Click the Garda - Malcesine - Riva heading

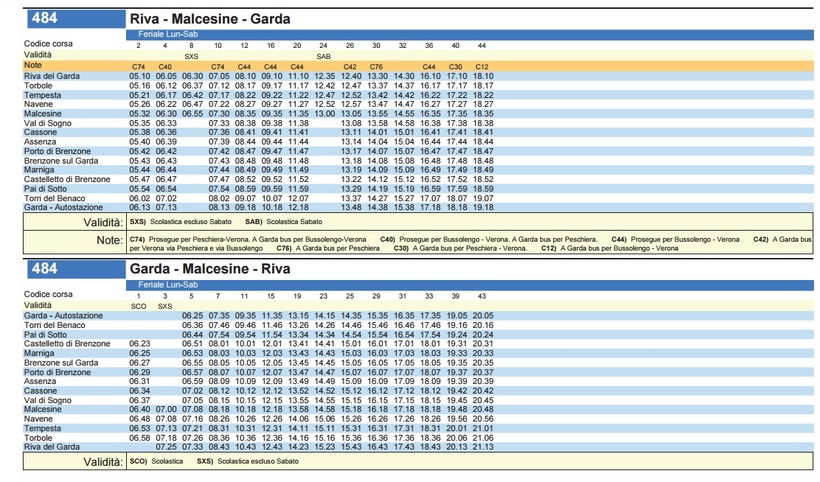pos(210,269)
